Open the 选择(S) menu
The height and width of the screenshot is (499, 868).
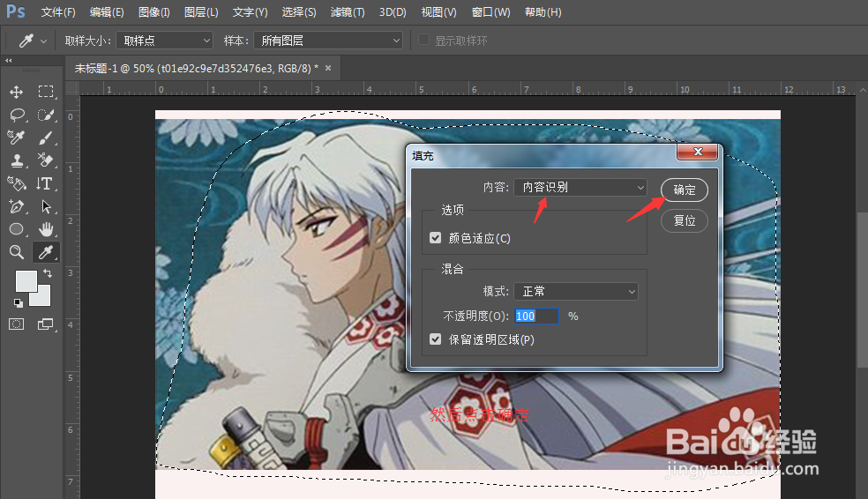click(x=299, y=12)
